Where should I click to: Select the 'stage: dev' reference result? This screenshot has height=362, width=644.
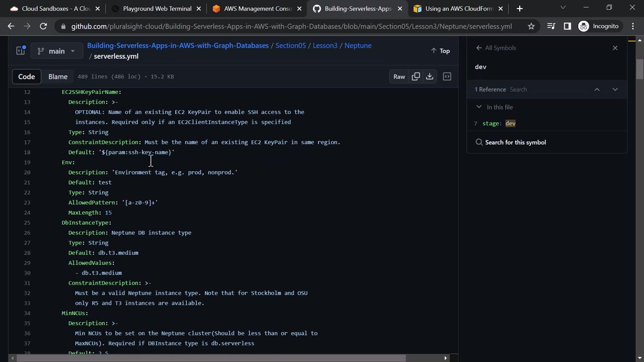click(499, 123)
